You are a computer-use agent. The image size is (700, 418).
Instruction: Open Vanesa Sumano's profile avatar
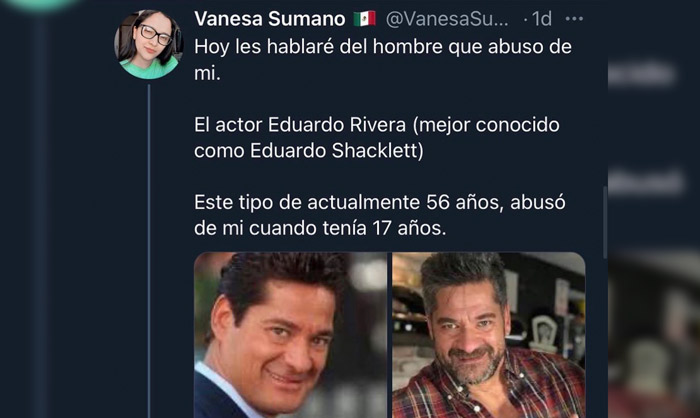click(149, 45)
